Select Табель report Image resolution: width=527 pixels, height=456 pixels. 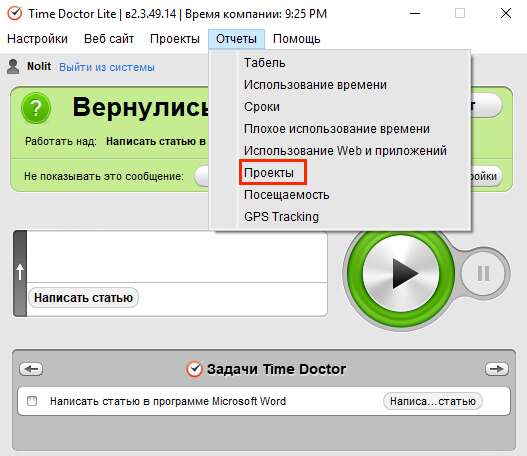coord(265,63)
